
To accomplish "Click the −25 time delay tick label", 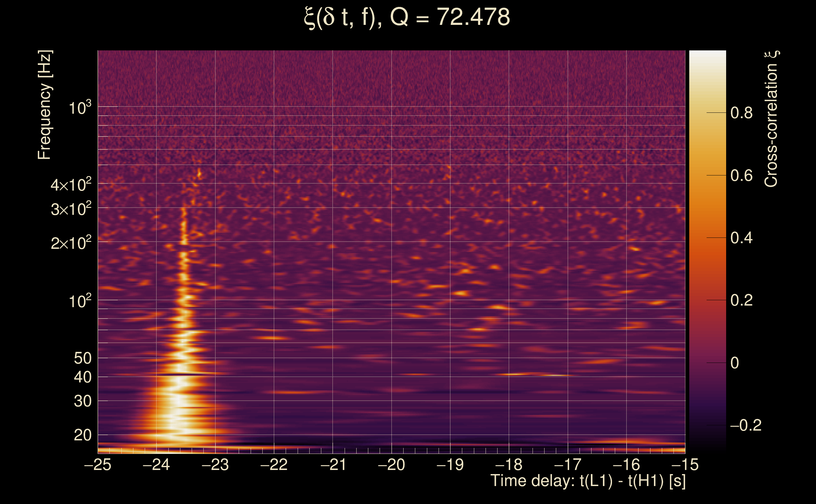I will click(98, 465).
